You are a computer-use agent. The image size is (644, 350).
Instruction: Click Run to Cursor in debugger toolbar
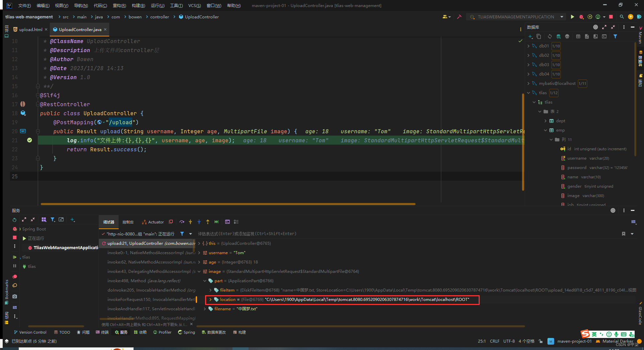216,222
